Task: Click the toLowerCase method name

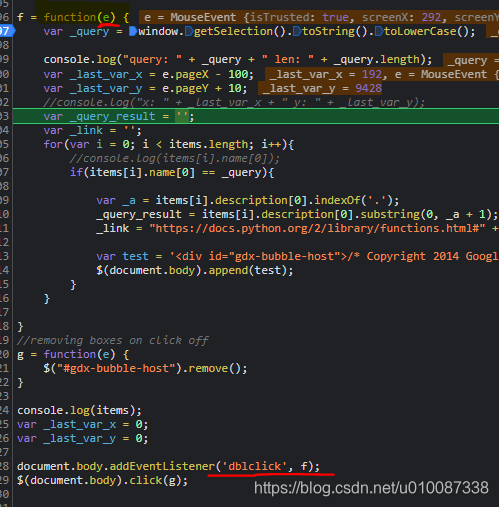Action: [x=420, y=31]
